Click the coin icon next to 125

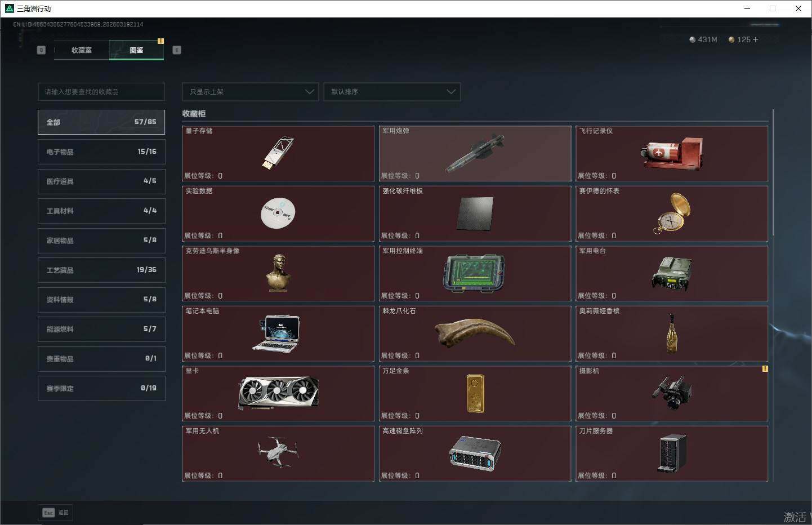coord(731,39)
